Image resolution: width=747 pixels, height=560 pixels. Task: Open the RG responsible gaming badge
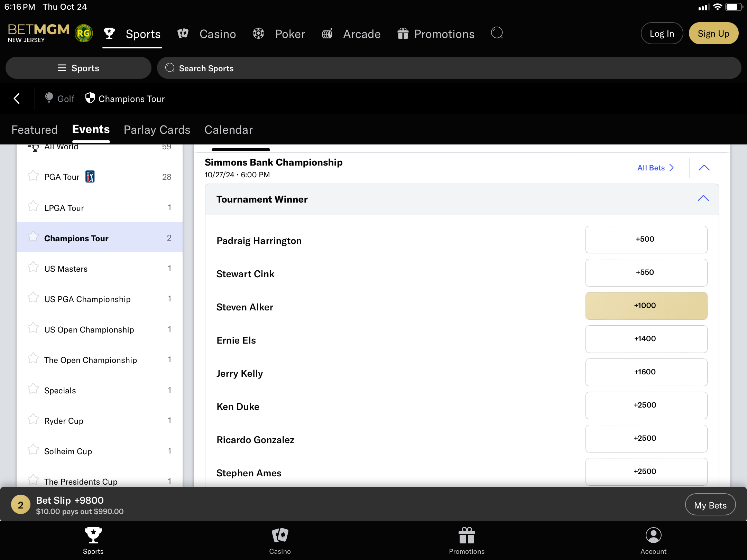coord(83,34)
